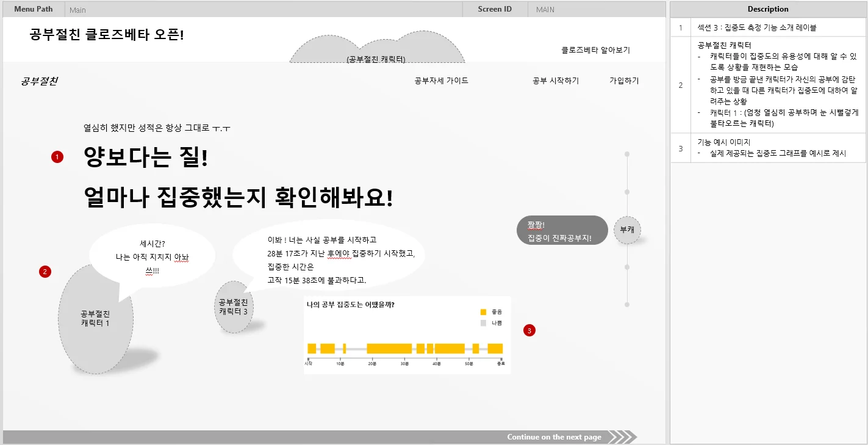Click the 짱짱! 집중이 진짜공부지! gray bubble
This screenshot has width=868, height=445.
click(562, 231)
